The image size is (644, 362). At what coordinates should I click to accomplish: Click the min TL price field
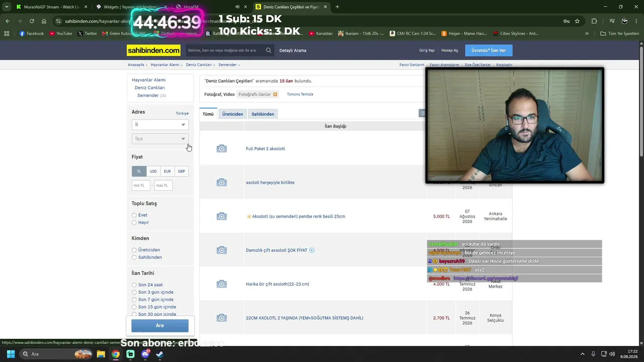[x=141, y=186]
